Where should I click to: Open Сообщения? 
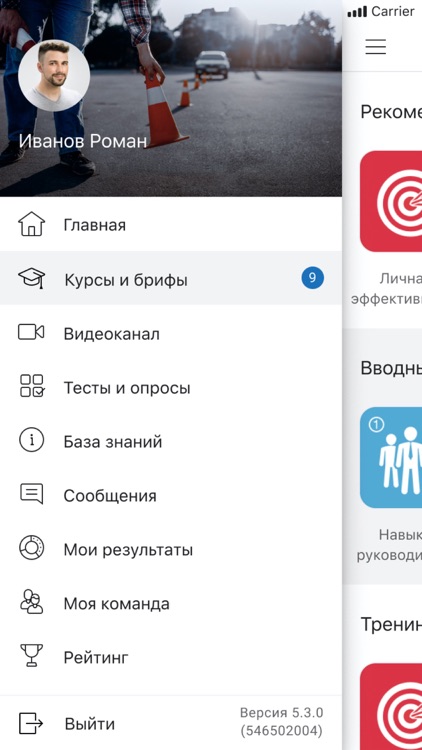171,495
